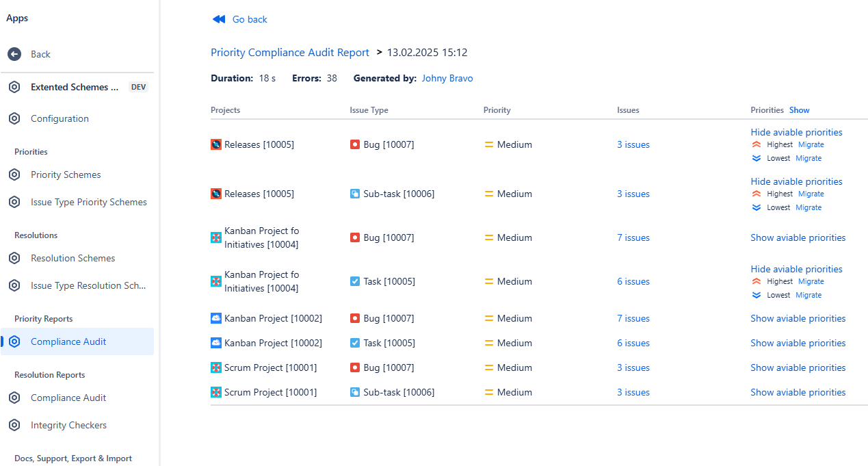868x466 pixels.
Task: Click the Go back link
Action: (250, 19)
